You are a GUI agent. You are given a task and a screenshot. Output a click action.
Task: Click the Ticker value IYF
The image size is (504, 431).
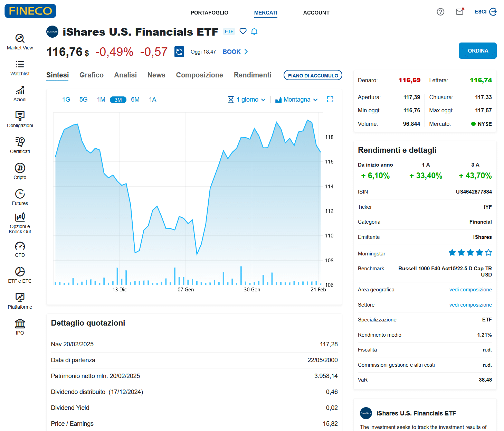[488, 207]
